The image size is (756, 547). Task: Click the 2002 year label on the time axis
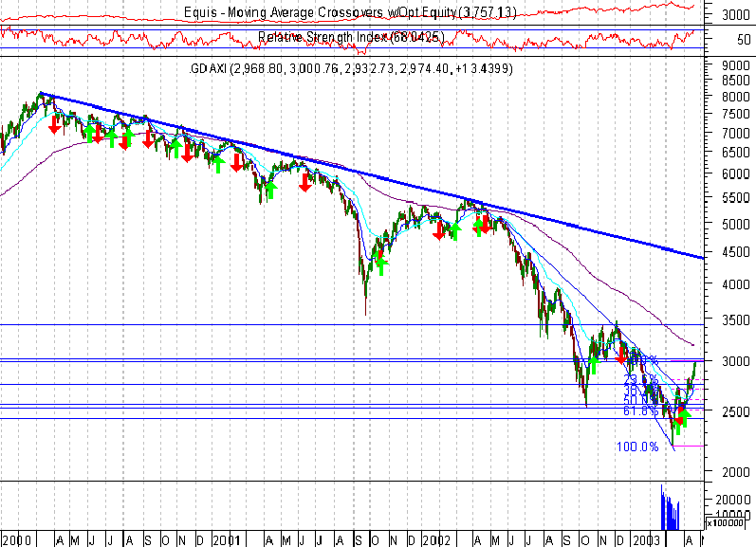pyautogui.click(x=436, y=540)
